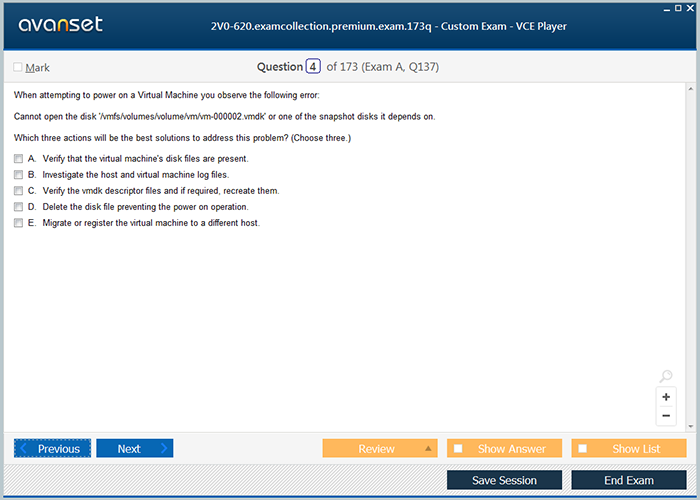This screenshot has width=700, height=500.
Task: Close the VCE Player window
Action: click(x=691, y=7)
